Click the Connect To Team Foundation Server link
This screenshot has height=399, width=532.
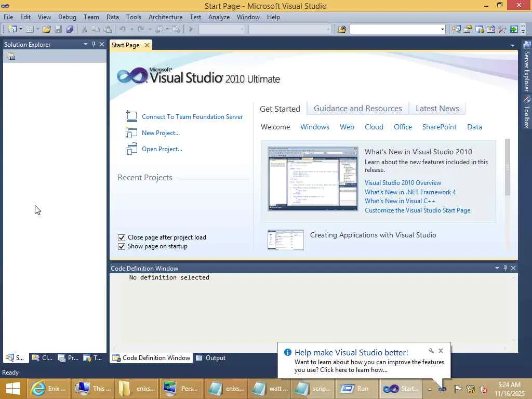point(192,117)
